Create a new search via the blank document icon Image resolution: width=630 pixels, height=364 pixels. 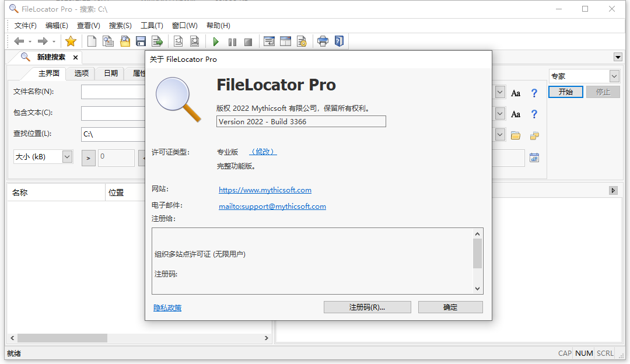(92, 41)
